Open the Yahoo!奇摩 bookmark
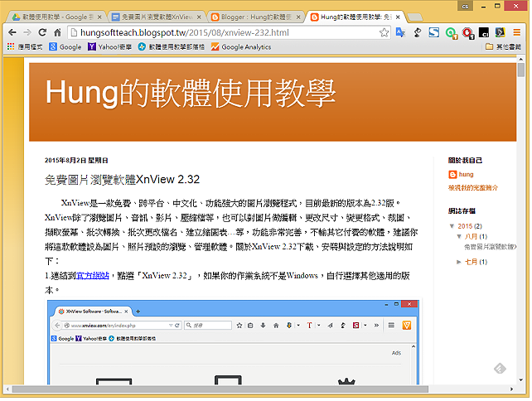 point(109,47)
